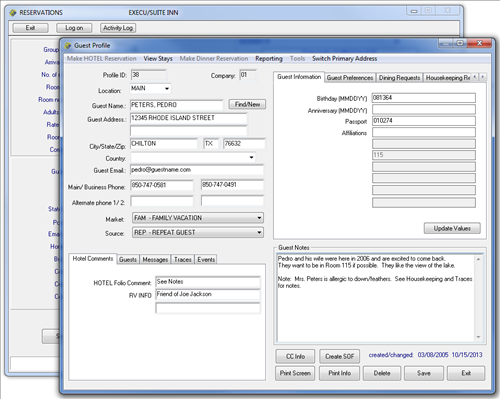The height and width of the screenshot is (399, 500).
Task: Click the Update Values button
Action: point(452,228)
